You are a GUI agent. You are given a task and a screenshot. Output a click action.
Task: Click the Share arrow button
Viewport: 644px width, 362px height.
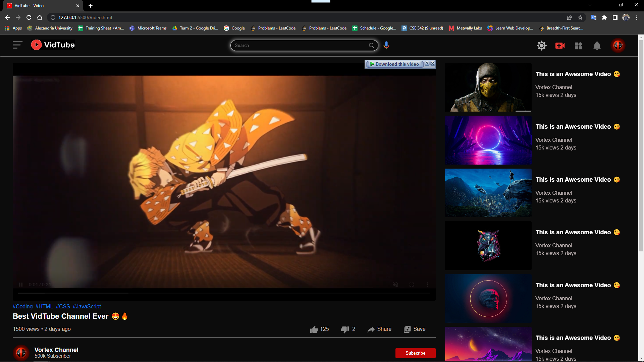pyautogui.click(x=379, y=329)
